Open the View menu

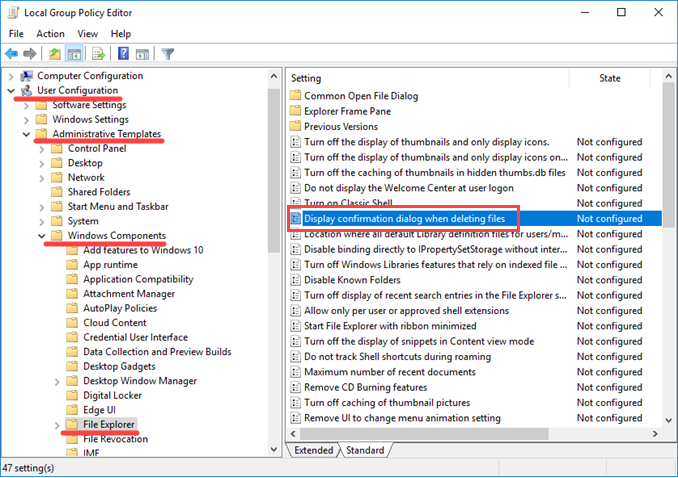(x=87, y=34)
